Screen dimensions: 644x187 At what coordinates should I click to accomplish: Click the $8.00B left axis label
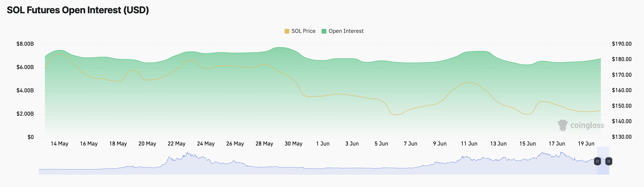click(25, 44)
